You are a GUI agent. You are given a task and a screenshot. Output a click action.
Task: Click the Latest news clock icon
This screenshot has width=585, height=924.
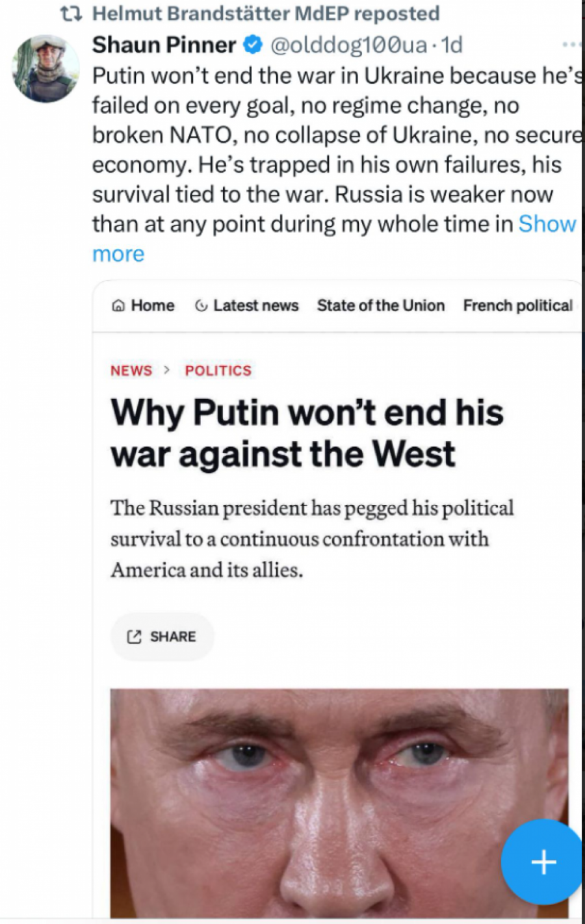201,305
